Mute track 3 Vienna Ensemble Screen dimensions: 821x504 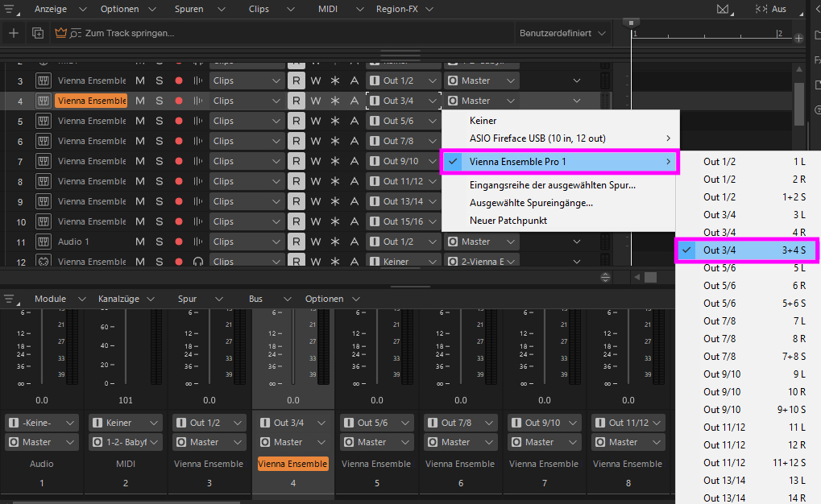pos(140,81)
